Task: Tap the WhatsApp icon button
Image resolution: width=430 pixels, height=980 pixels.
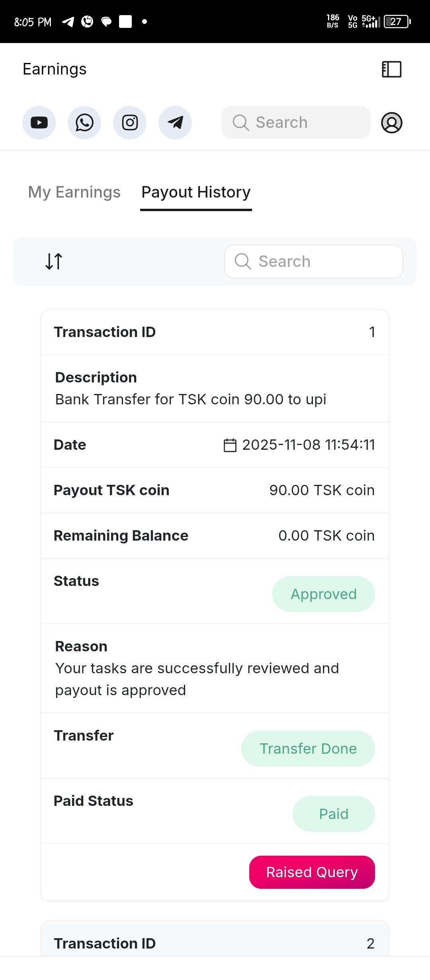Action: pyautogui.click(x=84, y=123)
